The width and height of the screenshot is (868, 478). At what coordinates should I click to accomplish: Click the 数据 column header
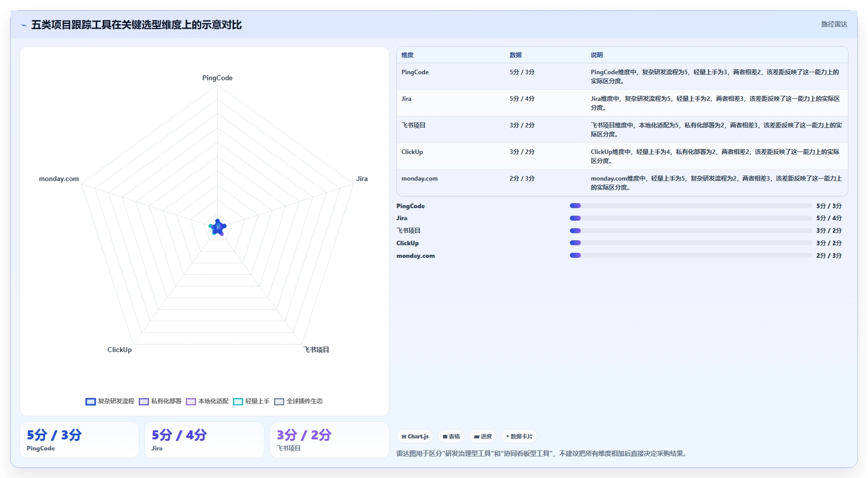coord(516,55)
